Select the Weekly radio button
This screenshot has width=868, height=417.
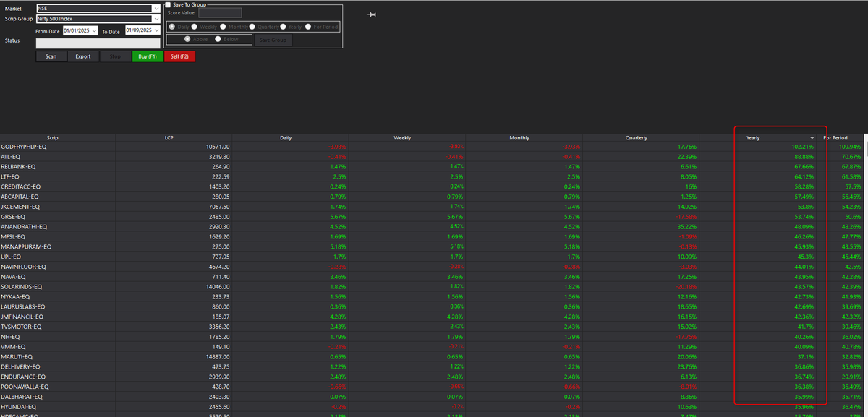coord(195,27)
